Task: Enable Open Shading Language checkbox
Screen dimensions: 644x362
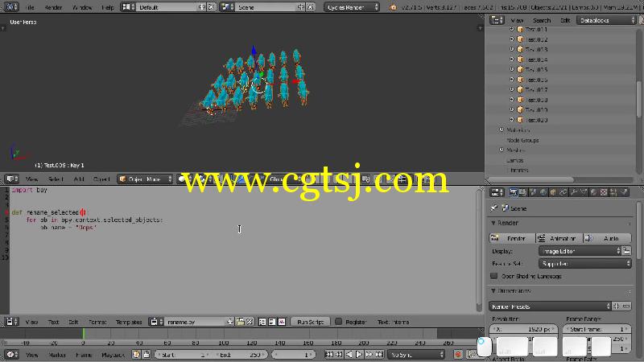Action: (494, 276)
